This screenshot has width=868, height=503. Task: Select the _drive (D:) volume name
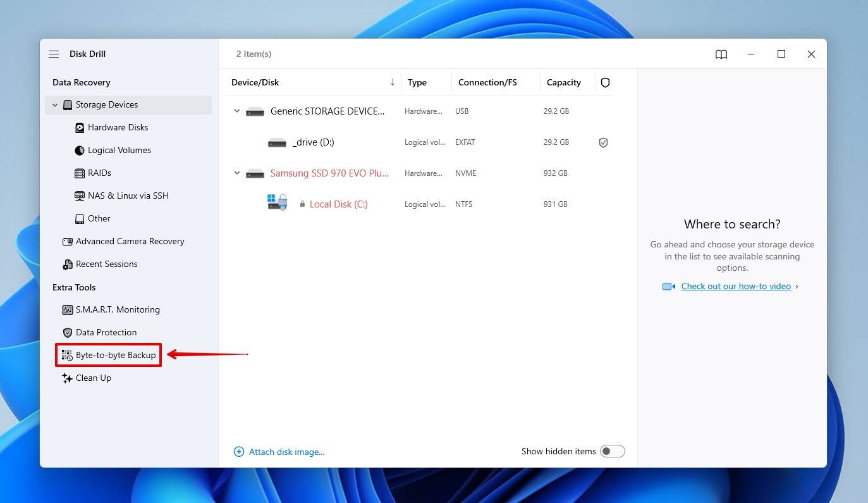[x=314, y=142]
